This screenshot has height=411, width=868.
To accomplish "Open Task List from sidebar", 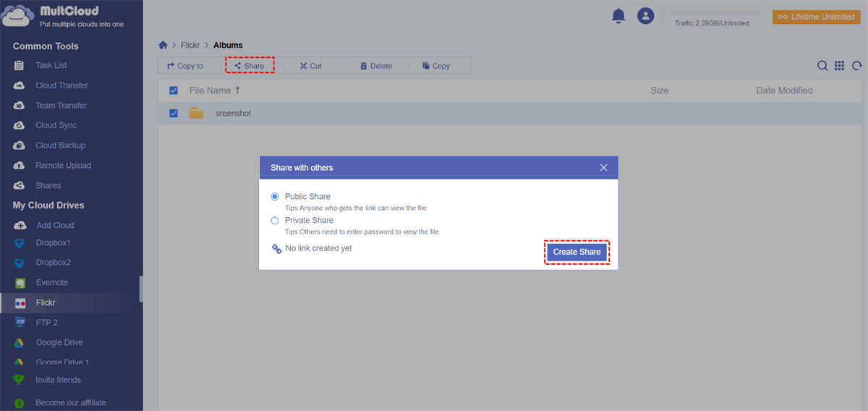I will [x=51, y=66].
